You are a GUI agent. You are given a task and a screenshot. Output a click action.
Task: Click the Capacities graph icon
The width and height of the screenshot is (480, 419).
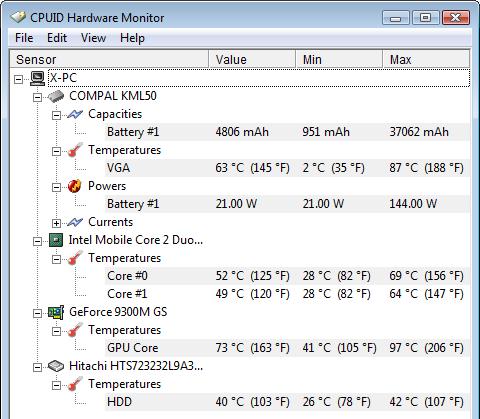pos(75,114)
